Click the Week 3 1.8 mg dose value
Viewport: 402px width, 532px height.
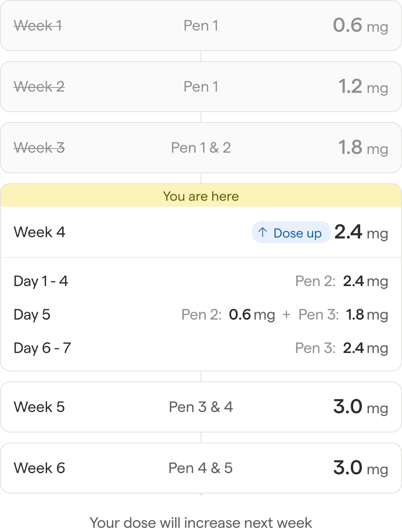(x=363, y=148)
